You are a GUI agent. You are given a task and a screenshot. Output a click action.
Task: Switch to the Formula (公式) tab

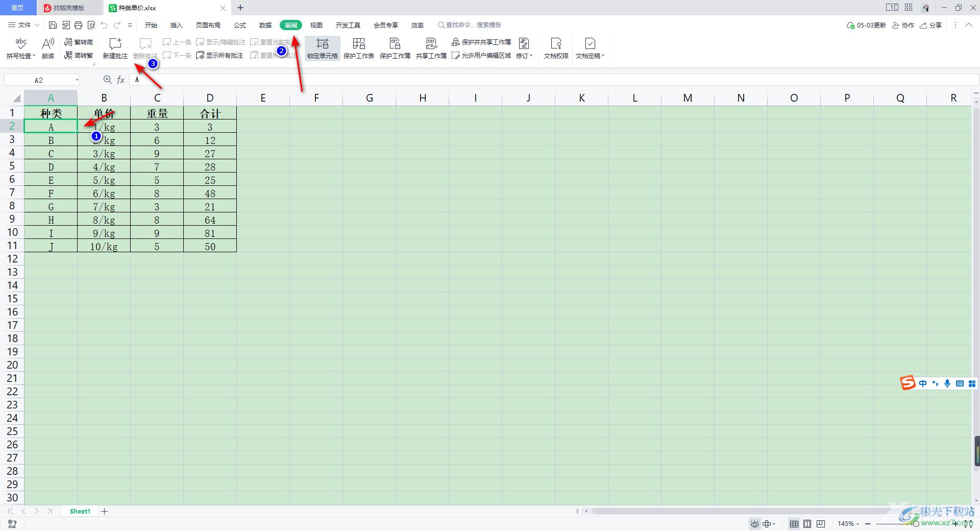[240, 25]
